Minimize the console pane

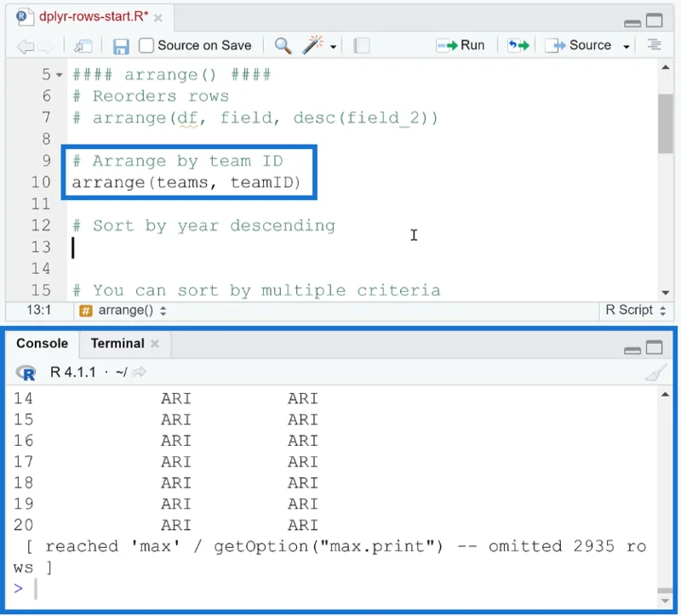click(x=632, y=350)
